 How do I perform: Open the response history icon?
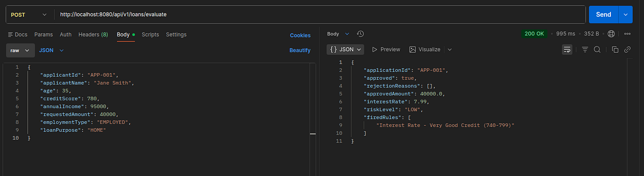360,34
